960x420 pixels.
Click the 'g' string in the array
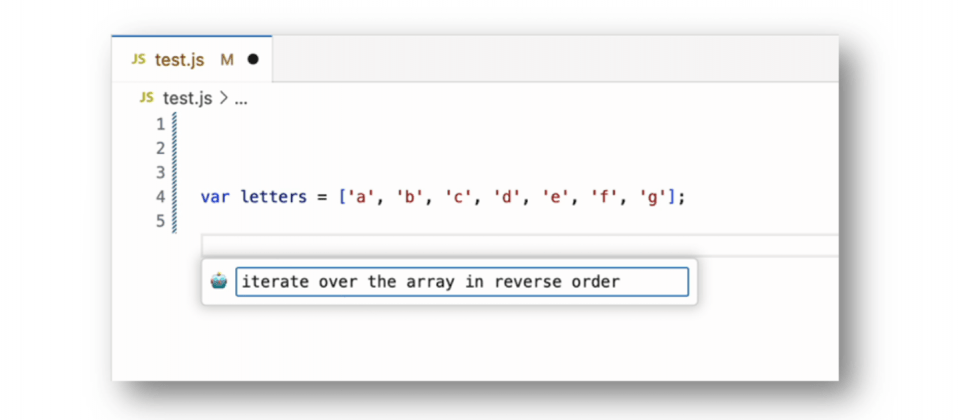point(656,197)
